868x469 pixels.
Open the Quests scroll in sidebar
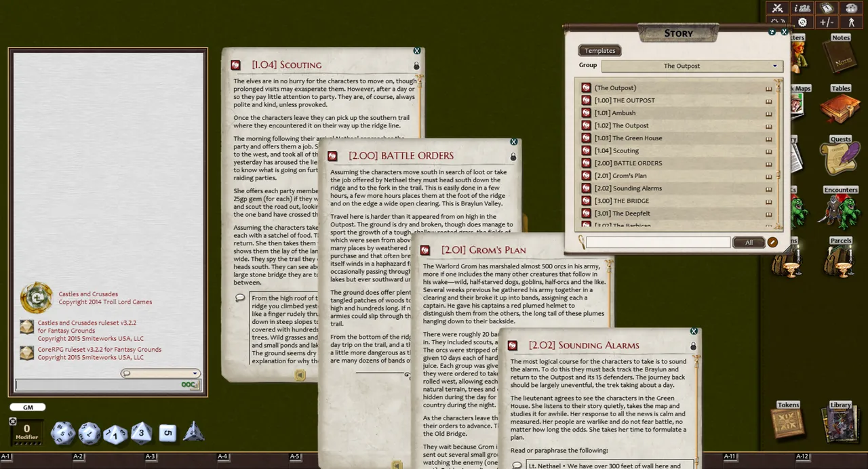point(841,155)
